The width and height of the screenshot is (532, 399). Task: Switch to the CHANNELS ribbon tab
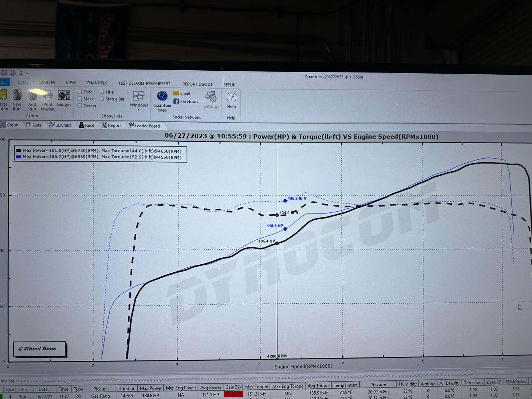96,83
